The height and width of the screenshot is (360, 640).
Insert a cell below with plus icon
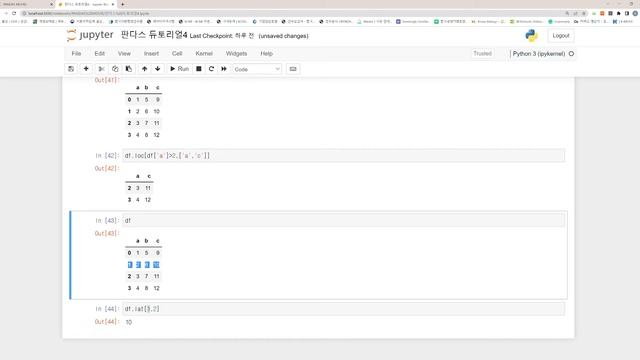point(86,69)
